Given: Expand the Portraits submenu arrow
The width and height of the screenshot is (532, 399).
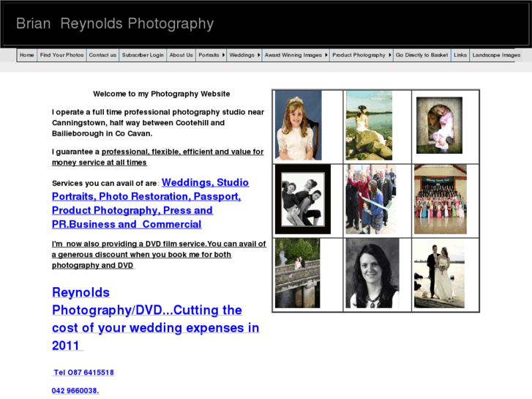Looking at the screenshot, I should (x=224, y=55).
